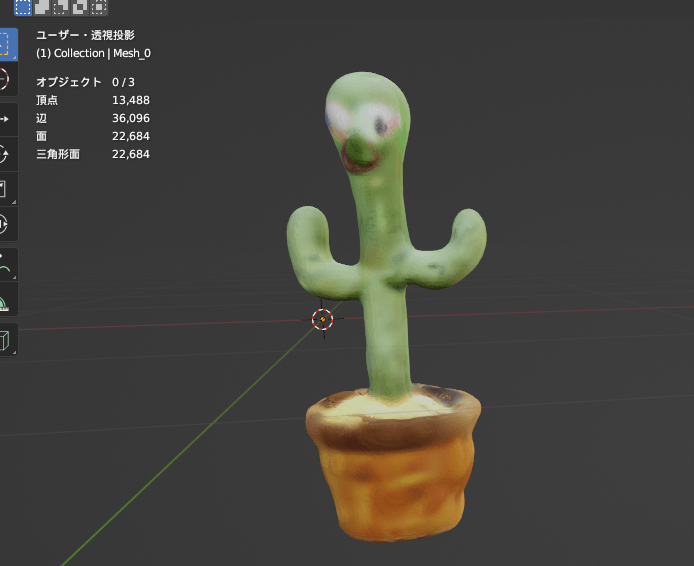Click the ユーザー・透視投影 view label
Viewport: 694px width, 566px height.
pyautogui.click(x=85, y=35)
